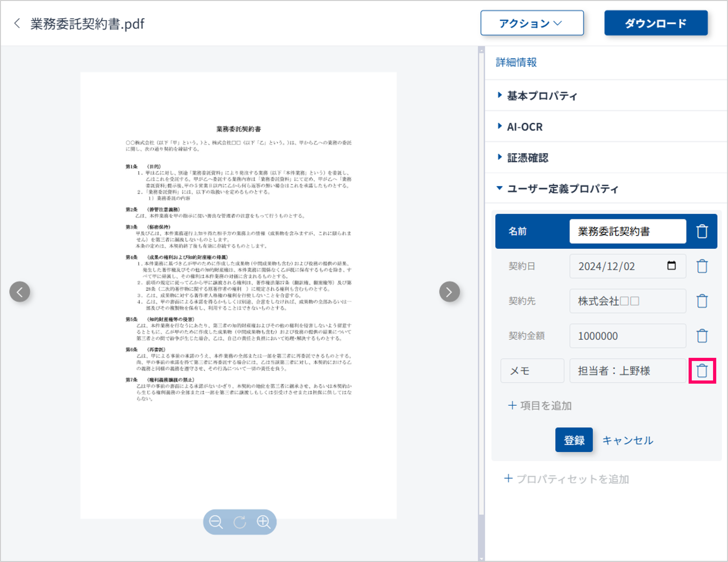Click the 契約先 input field

[627, 301]
